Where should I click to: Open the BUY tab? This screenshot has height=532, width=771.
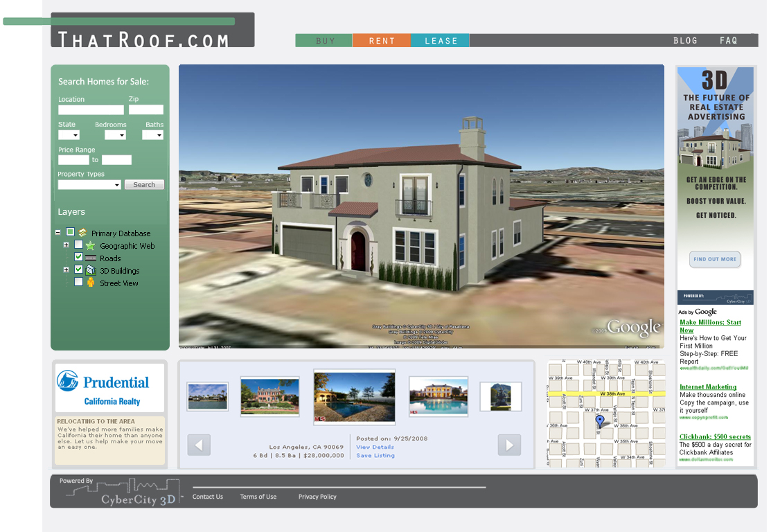pos(324,41)
